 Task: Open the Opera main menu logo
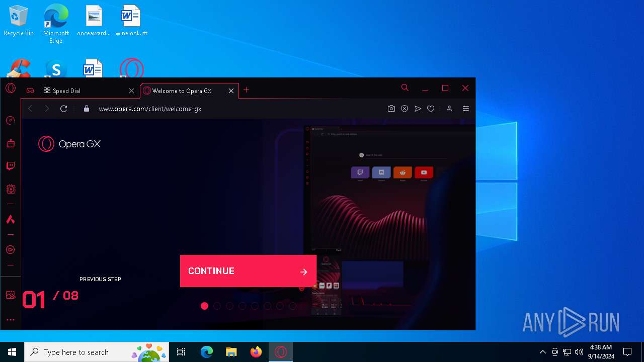pos(11,88)
